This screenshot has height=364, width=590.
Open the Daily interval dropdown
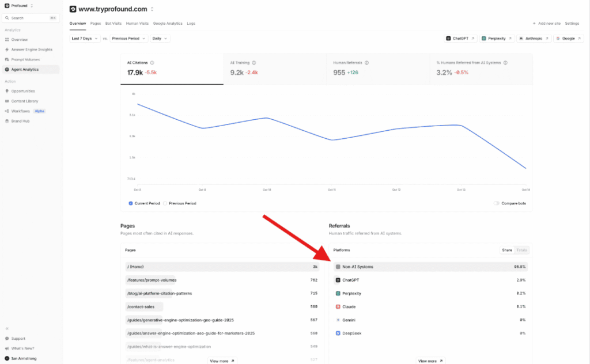click(160, 39)
